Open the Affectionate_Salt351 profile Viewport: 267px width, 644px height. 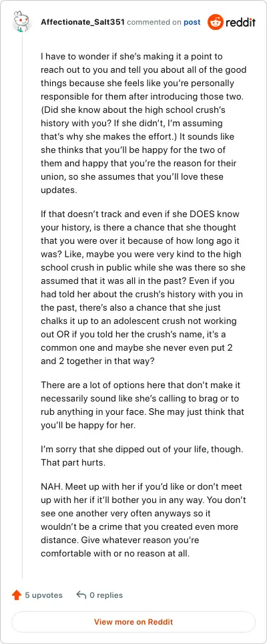(x=83, y=22)
